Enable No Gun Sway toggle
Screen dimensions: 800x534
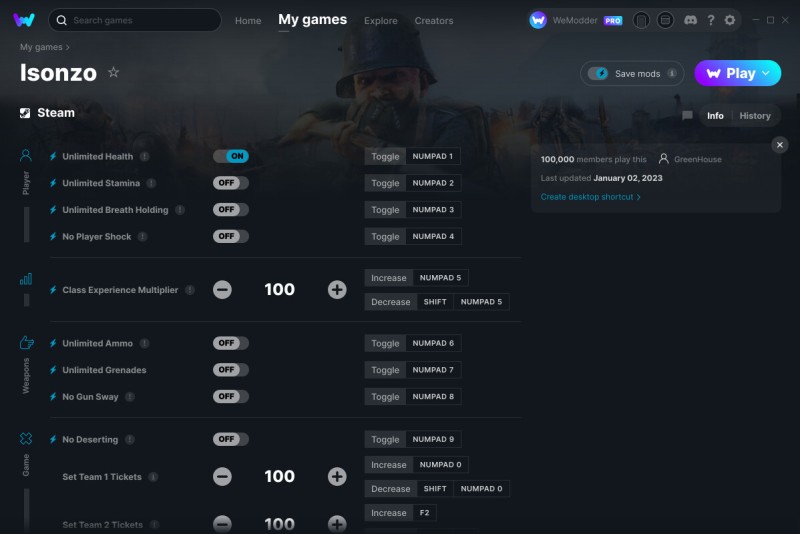pyautogui.click(x=231, y=396)
